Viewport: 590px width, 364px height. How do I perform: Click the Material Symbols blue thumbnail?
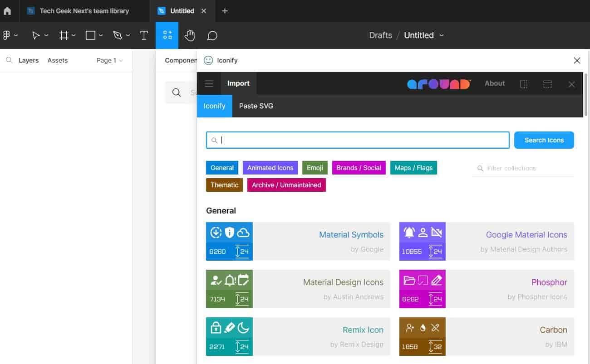[x=229, y=241]
